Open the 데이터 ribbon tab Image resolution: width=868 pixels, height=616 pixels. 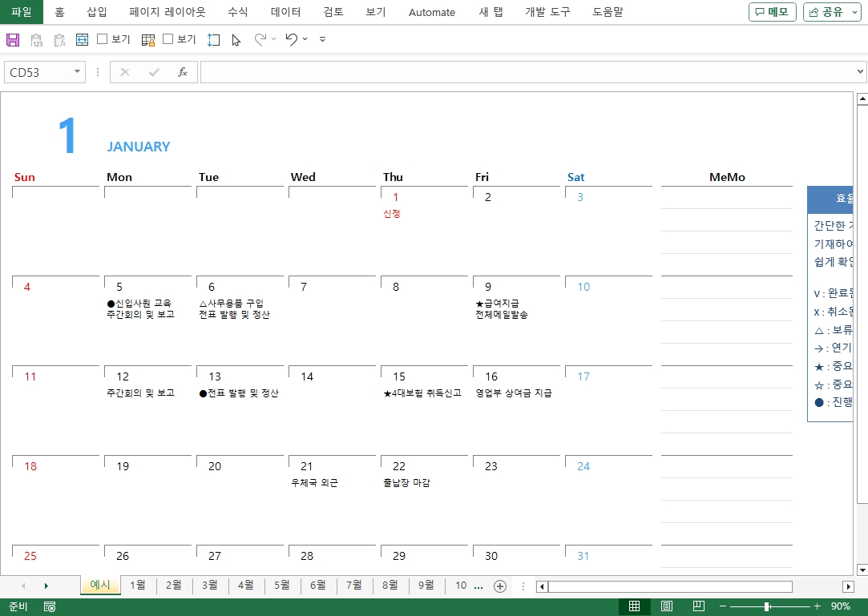[x=286, y=12]
